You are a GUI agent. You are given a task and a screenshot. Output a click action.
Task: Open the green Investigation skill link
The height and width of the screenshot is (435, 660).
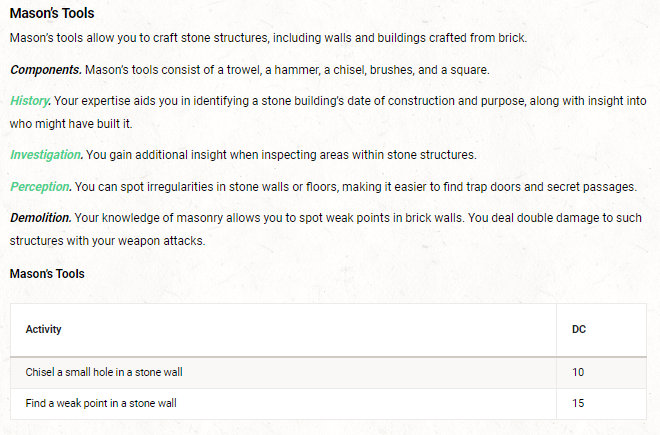pos(46,155)
